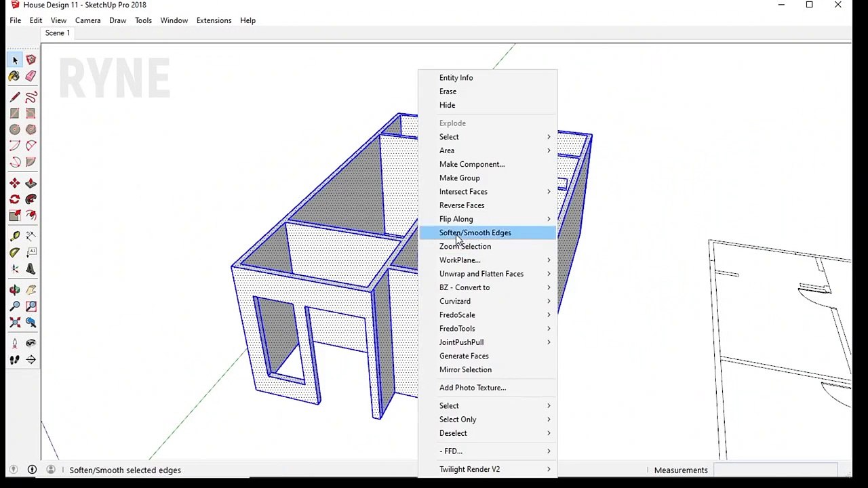Choose Soften/Smooth Edges in context menu
The image size is (868, 488).
[488, 232]
